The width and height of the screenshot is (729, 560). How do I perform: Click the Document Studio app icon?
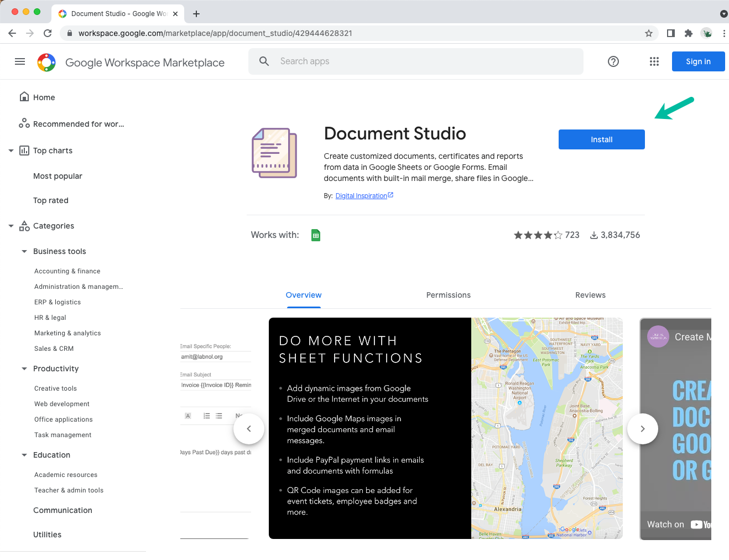tap(274, 153)
